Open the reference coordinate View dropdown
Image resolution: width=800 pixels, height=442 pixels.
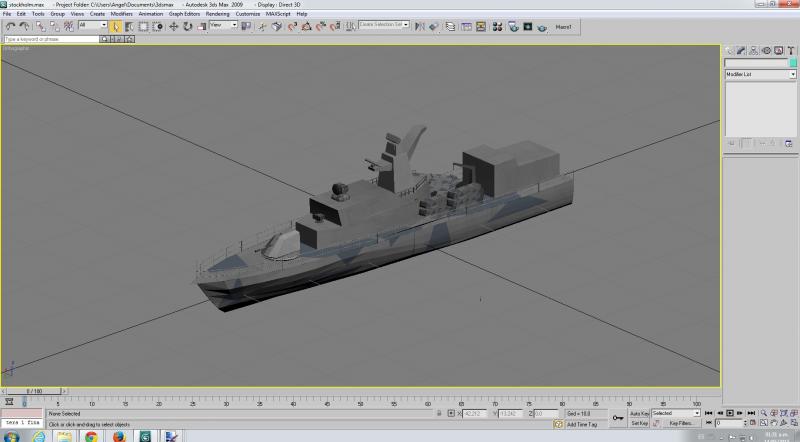223,25
